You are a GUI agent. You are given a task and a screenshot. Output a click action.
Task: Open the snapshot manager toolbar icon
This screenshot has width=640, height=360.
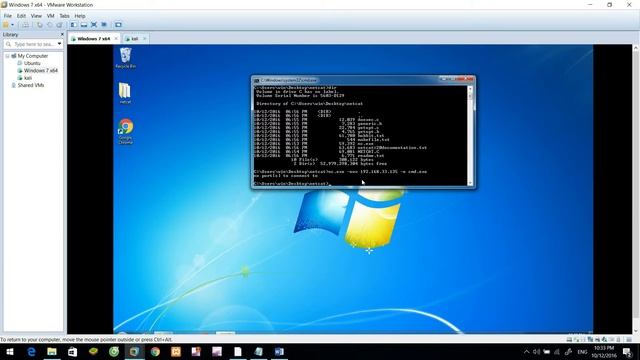click(x=60, y=25)
